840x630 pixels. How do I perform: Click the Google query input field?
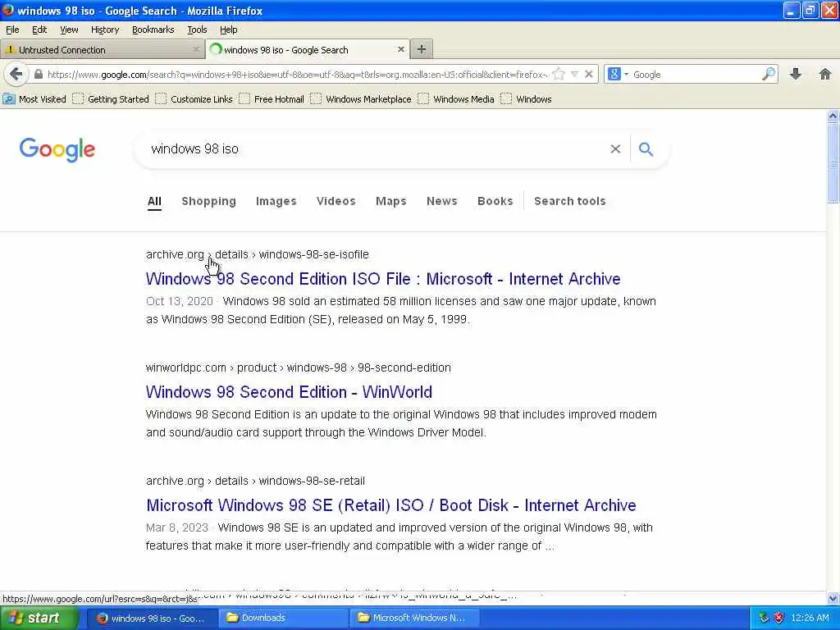coord(375,149)
